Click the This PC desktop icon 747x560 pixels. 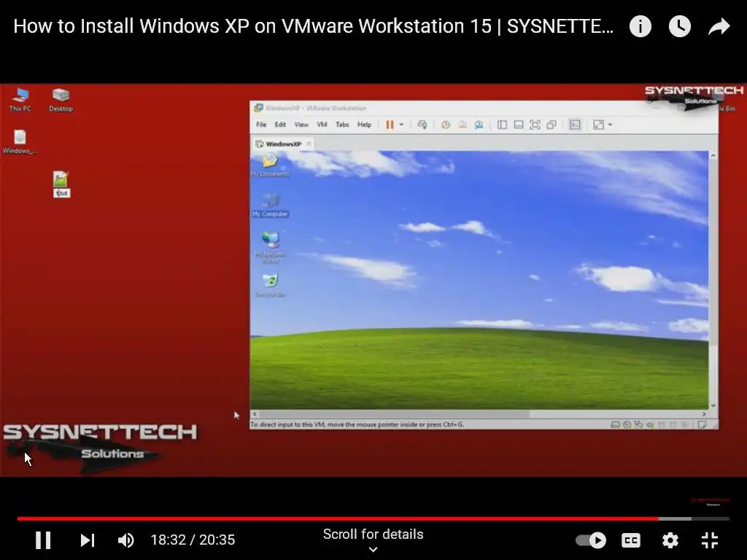coord(20,100)
